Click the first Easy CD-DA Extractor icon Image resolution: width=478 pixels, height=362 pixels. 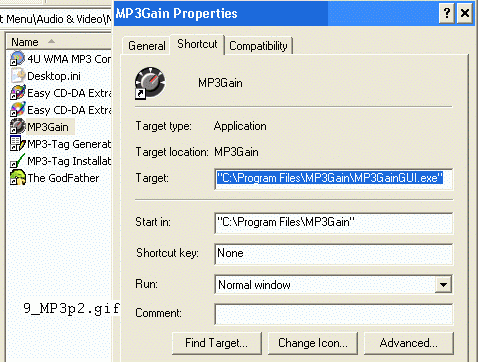(x=17, y=93)
